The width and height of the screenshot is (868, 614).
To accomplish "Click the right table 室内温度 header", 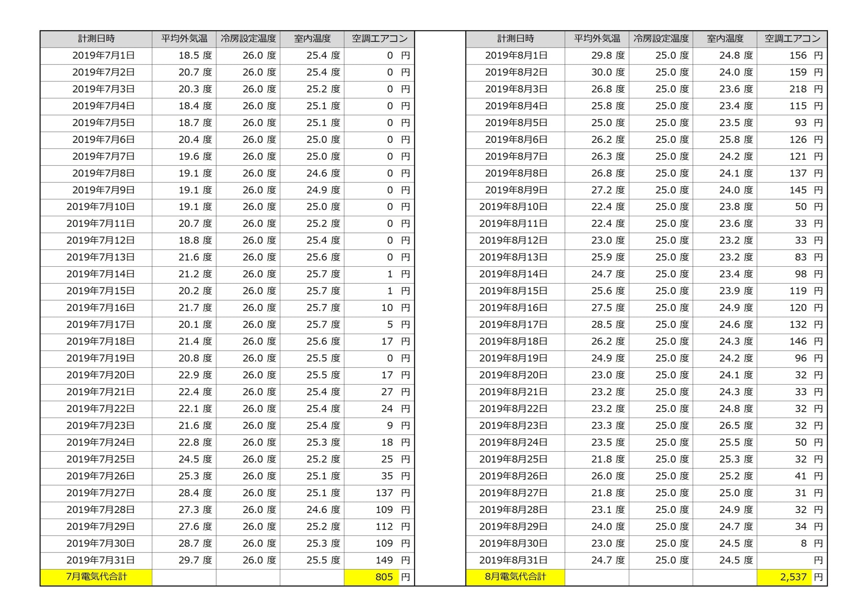I will click(725, 39).
